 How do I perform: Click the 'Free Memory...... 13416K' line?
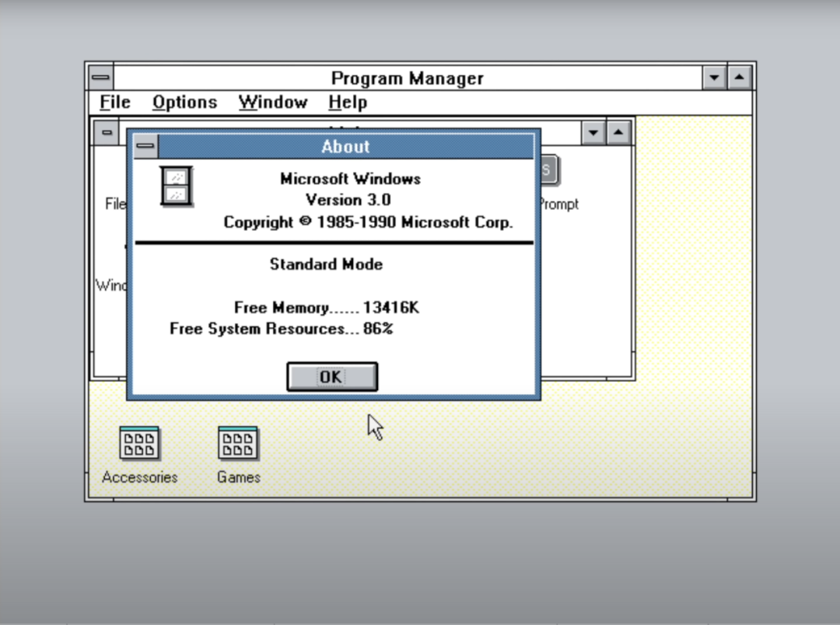[x=327, y=307]
